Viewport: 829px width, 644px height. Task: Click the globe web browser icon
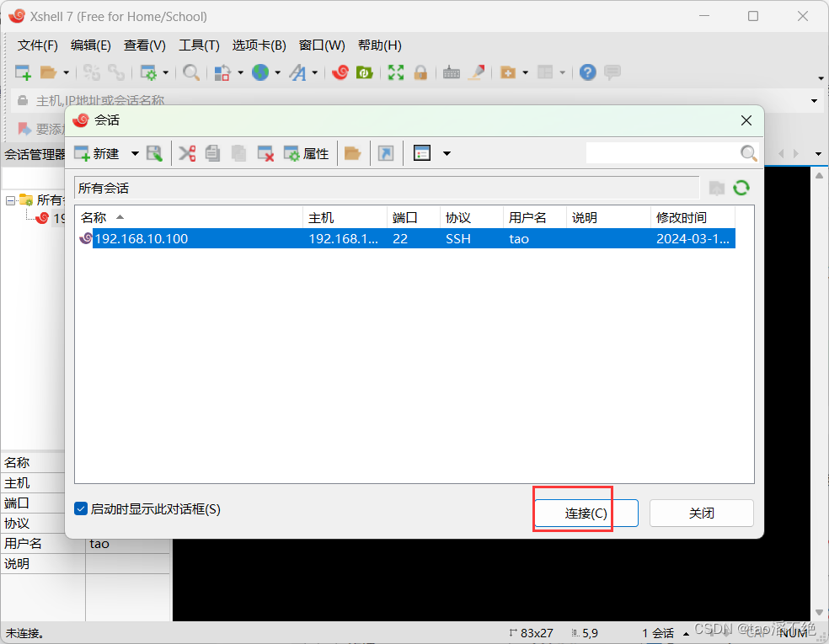tap(260, 72)
